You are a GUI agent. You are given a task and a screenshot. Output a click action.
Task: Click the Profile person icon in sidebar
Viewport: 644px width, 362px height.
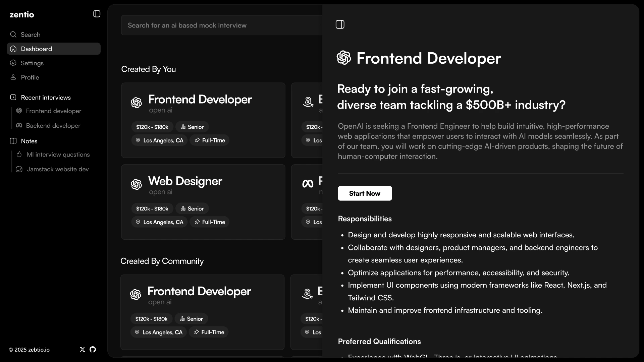coord(13,77)
